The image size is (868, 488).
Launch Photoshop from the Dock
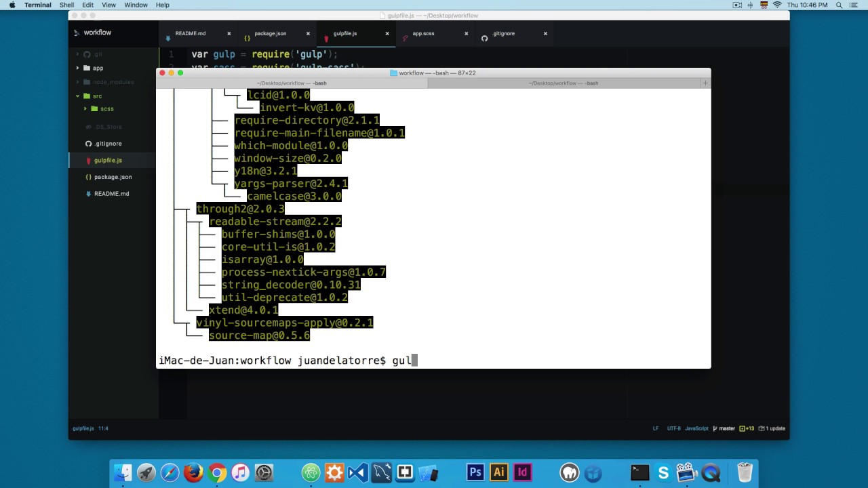[475, 472]
